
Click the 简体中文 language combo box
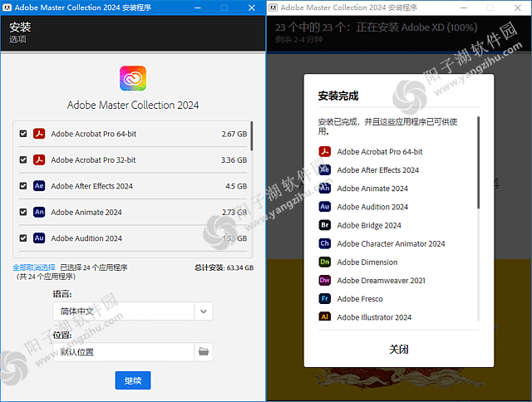tap(133, 311)
